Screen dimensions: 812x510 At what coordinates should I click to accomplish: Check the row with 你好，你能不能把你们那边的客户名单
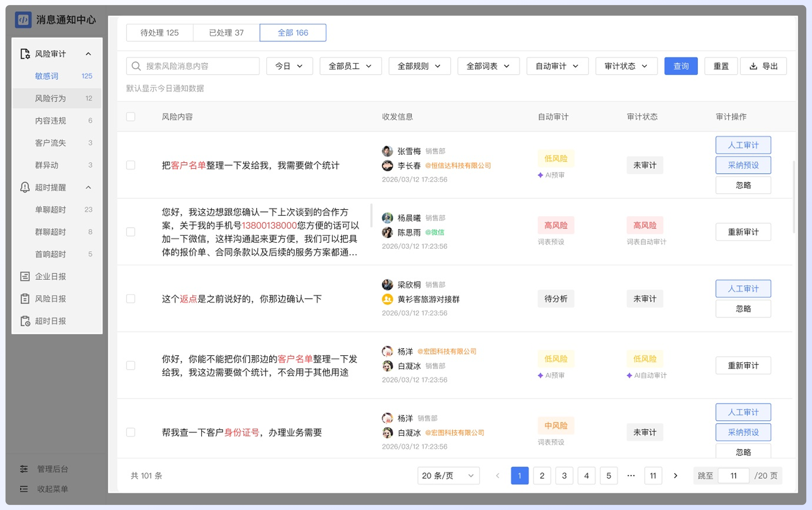(131, 366)
